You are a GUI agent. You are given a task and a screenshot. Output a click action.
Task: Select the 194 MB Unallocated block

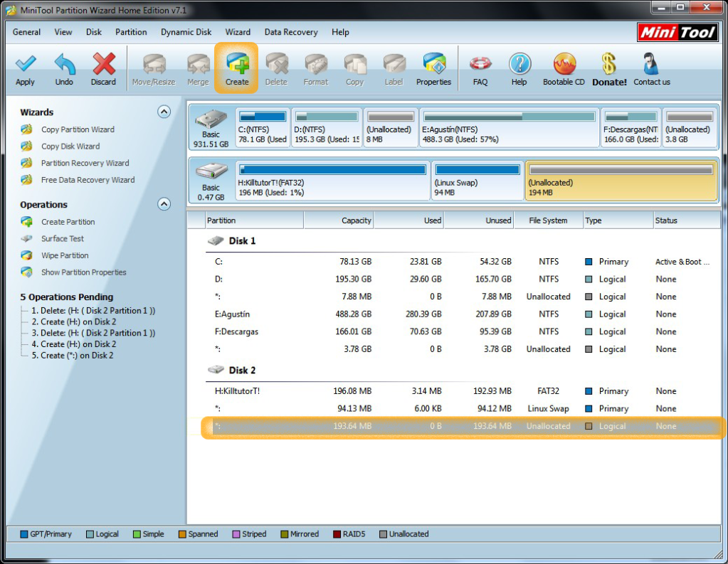click(621, 181)
